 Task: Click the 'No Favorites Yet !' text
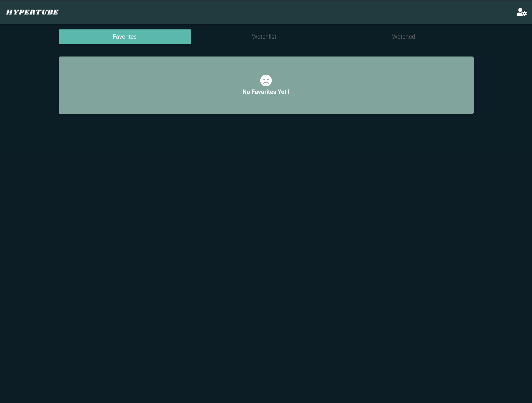[266, 92]
